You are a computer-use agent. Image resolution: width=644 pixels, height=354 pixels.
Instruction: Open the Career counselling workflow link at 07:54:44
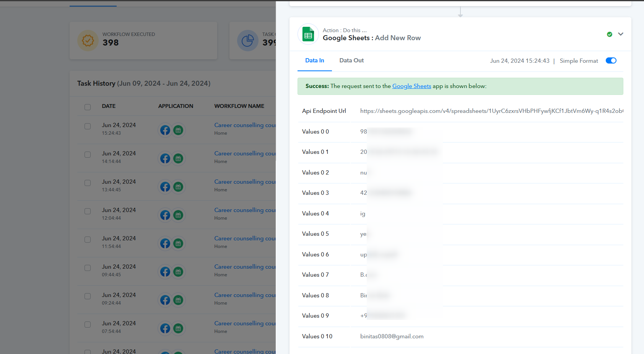pyautogui.click(x=245, y=323)
